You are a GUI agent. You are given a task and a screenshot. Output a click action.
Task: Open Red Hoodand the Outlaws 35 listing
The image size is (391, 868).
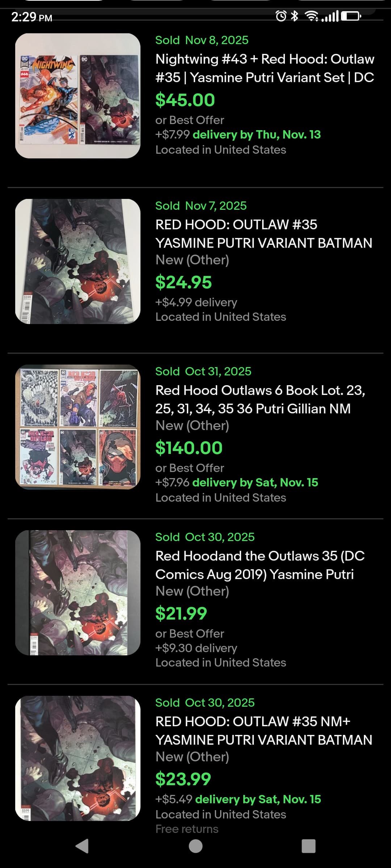pyautogui.click(x=260, y=565)
